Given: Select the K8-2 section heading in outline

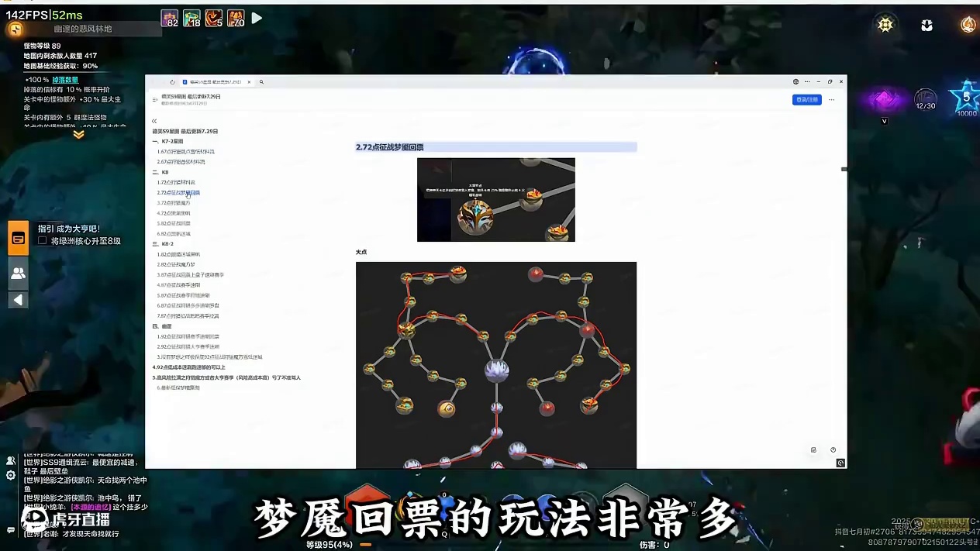Looking at the screenshot, I should (x=167, y=243).
